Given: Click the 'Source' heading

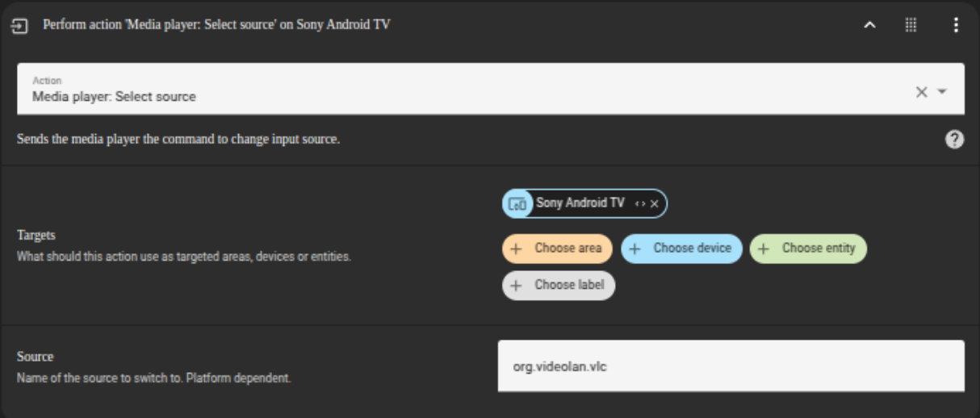Looking at the screenshot, I should [x=35, y=357].
